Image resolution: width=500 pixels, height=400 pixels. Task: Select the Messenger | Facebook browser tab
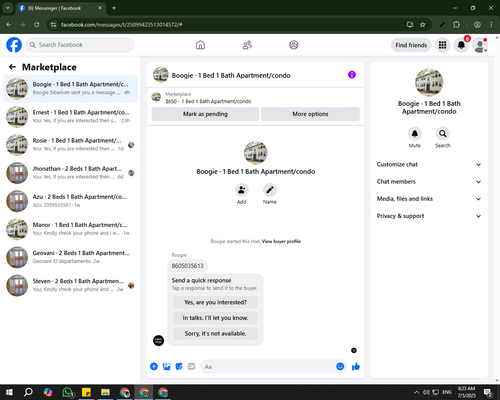(x=61, y=8)
